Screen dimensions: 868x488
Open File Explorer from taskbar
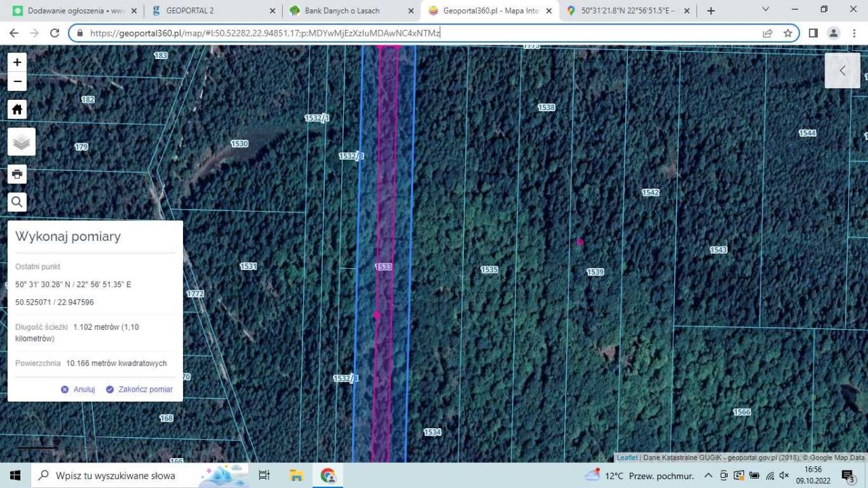pyautogui.click(x=296, y=475)
